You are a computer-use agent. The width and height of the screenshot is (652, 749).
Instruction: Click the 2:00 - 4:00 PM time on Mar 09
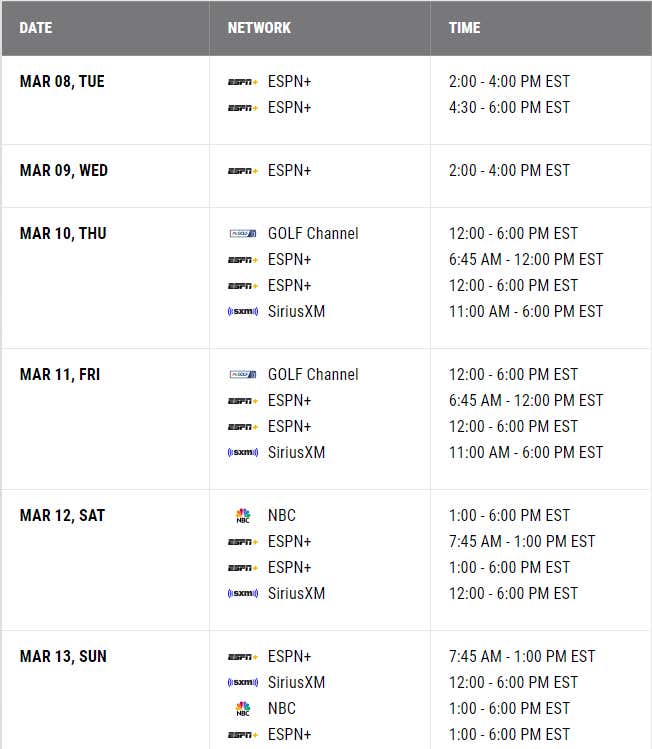click(509, 171)
